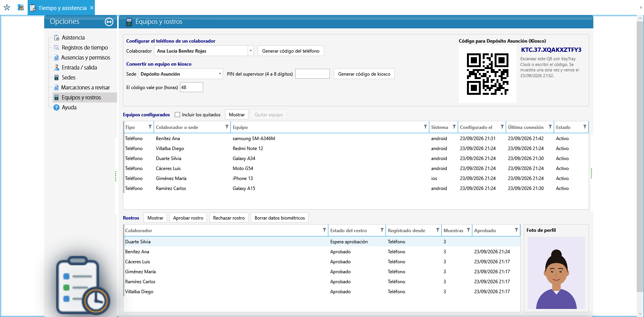Click the Registros de tiempo icon

56,48
